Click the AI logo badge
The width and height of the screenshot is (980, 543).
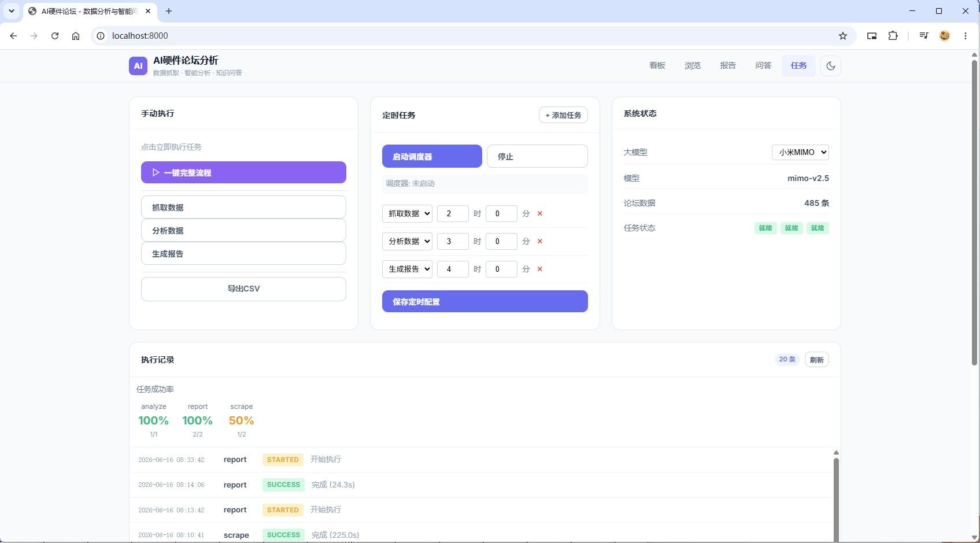[x=138, y=66]
